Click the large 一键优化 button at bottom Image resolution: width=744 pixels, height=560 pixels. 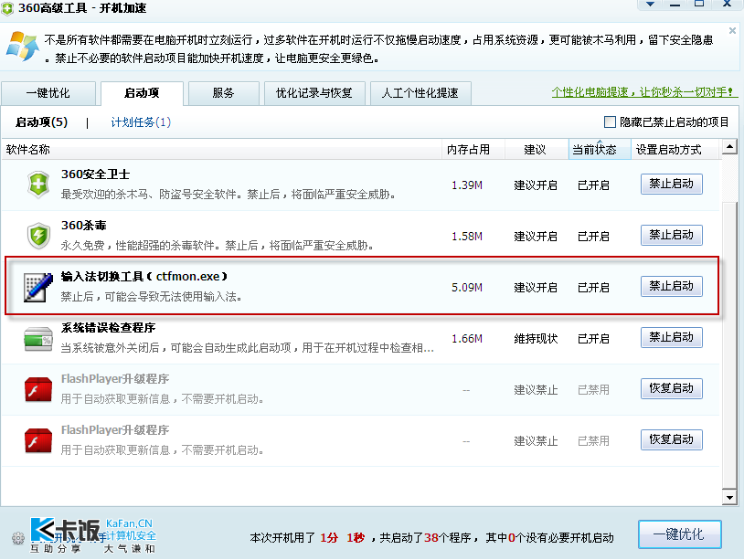[680, 534]
